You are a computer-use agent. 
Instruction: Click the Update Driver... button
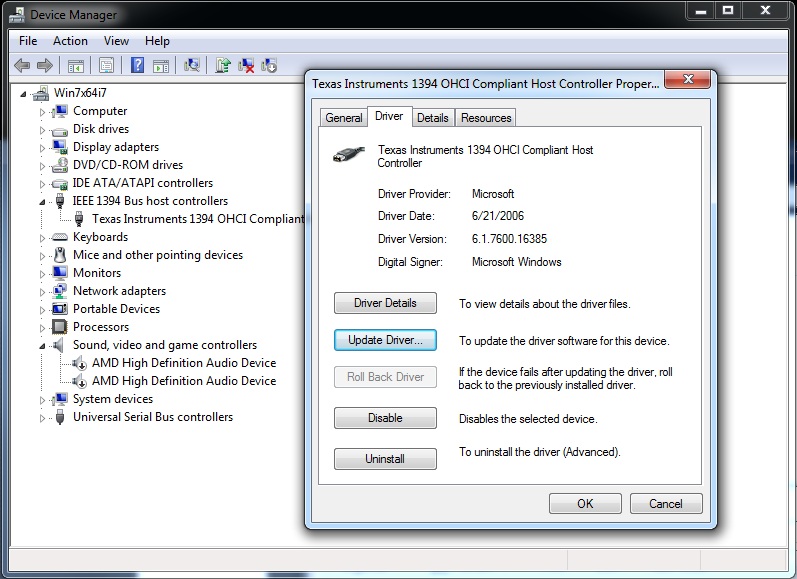pyautogui.click(x=385, y=340)
